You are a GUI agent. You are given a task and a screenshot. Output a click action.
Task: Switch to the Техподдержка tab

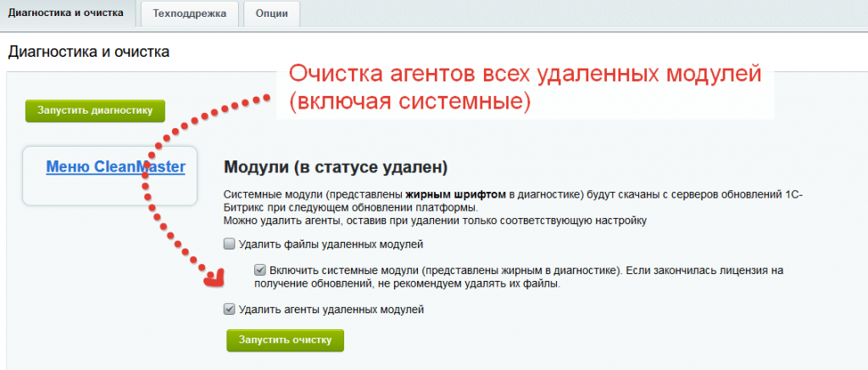pyautogui.click(x=189, y=14)
